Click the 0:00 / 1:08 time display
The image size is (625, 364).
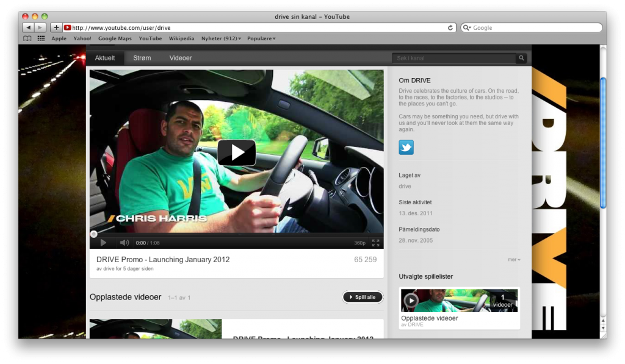click(148, 243)
